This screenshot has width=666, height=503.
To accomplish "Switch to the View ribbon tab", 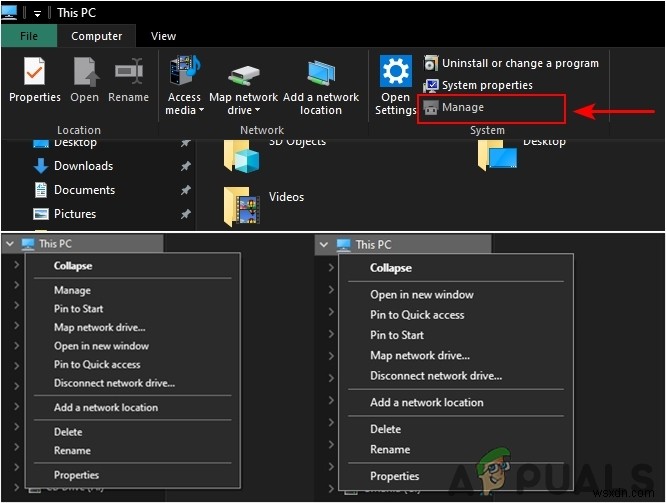I will click(x=163, y=36).
